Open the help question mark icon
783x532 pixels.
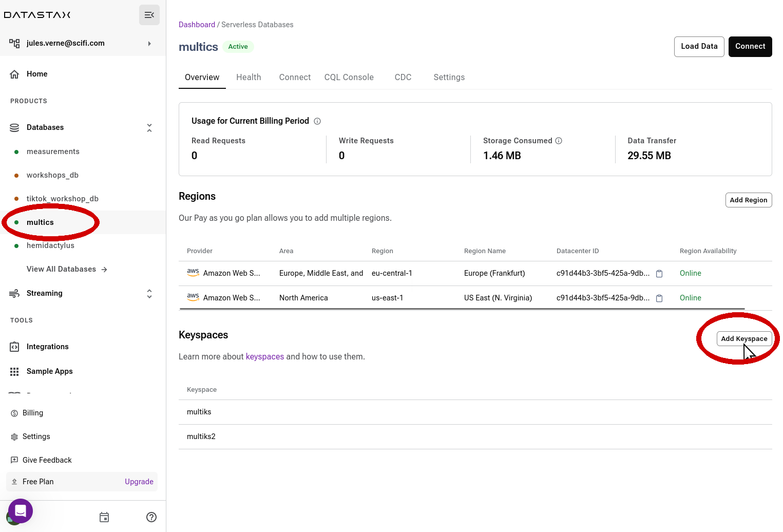point(151,517)
